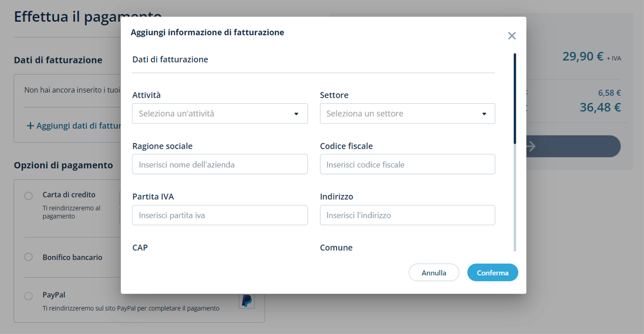
Task: Click the Annulla button
Action: click(434, 273)
